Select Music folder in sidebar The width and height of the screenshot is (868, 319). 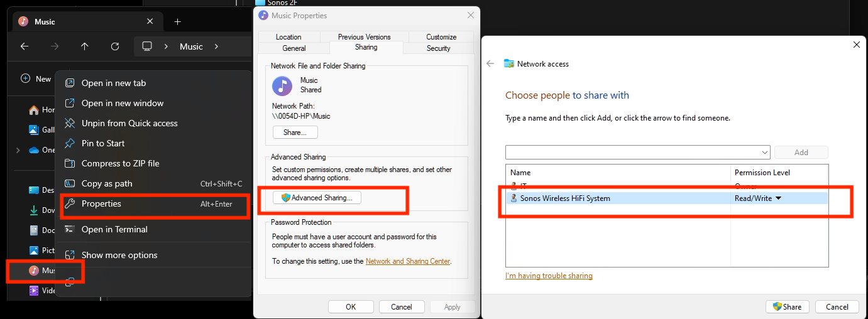click(x=43, y=271)
